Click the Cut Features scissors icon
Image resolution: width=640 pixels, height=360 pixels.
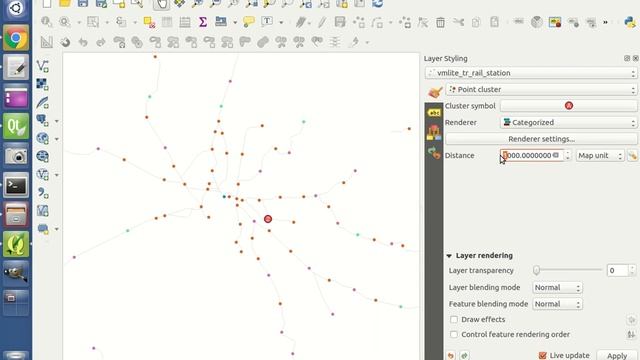[458, 22]
